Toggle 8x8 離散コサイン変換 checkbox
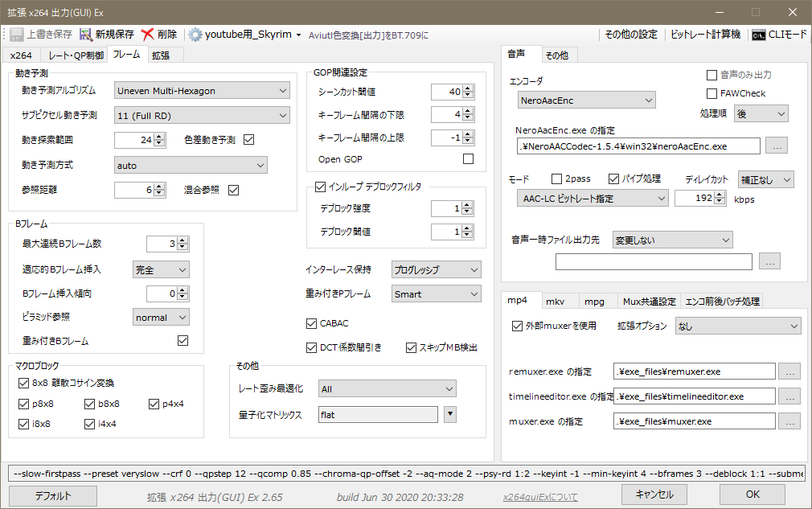Image resolution: width=812 pixels, height=509 pixels. point(23,384)
